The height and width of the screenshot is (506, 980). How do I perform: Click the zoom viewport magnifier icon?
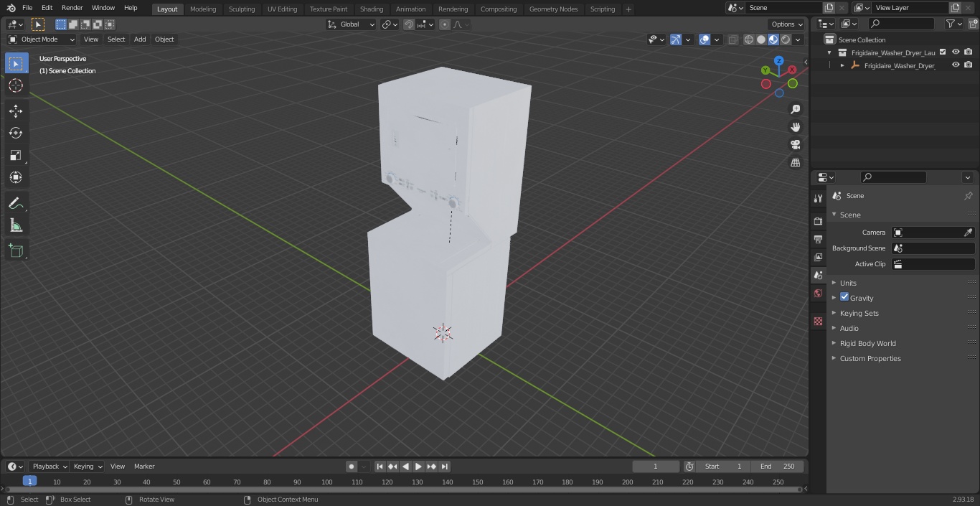click(x=795, y=109)
